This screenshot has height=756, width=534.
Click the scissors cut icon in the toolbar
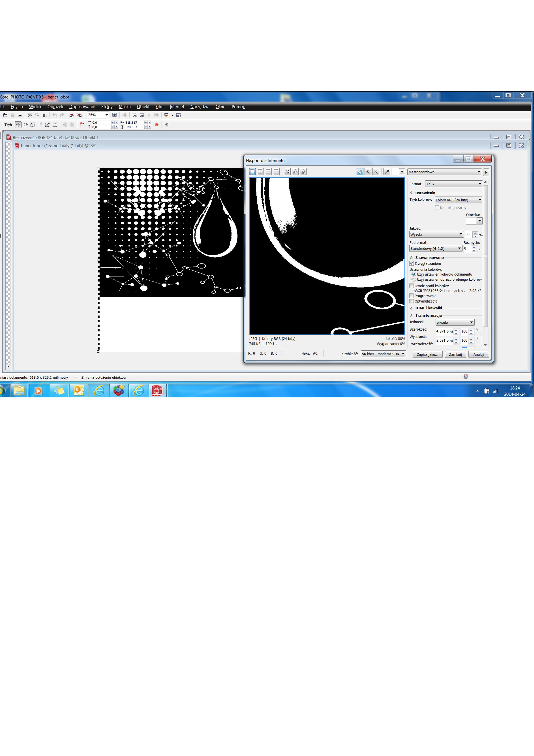coord(30,115)
